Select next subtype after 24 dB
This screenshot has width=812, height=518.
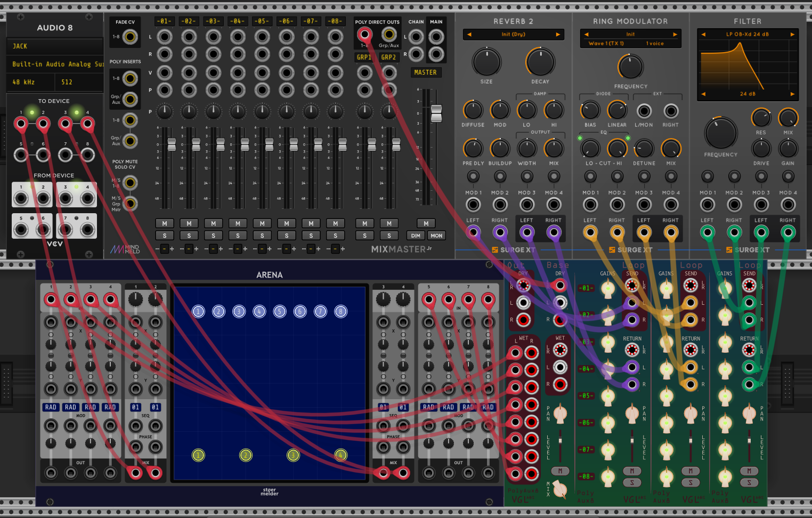[x=792, y=94]
